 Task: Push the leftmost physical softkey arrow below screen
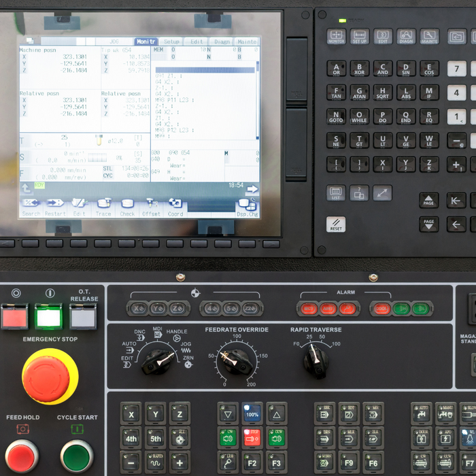(7, 243)
